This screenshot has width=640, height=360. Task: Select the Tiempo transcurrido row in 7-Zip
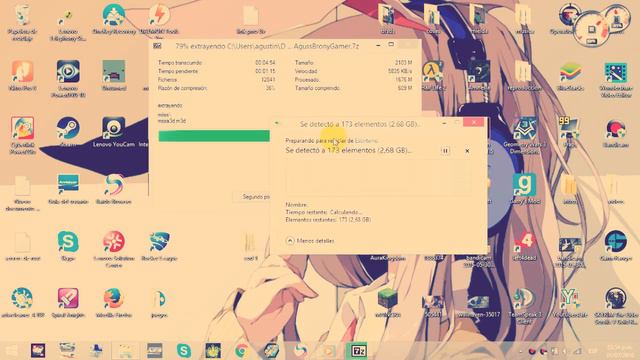click(x=216, y=63)
